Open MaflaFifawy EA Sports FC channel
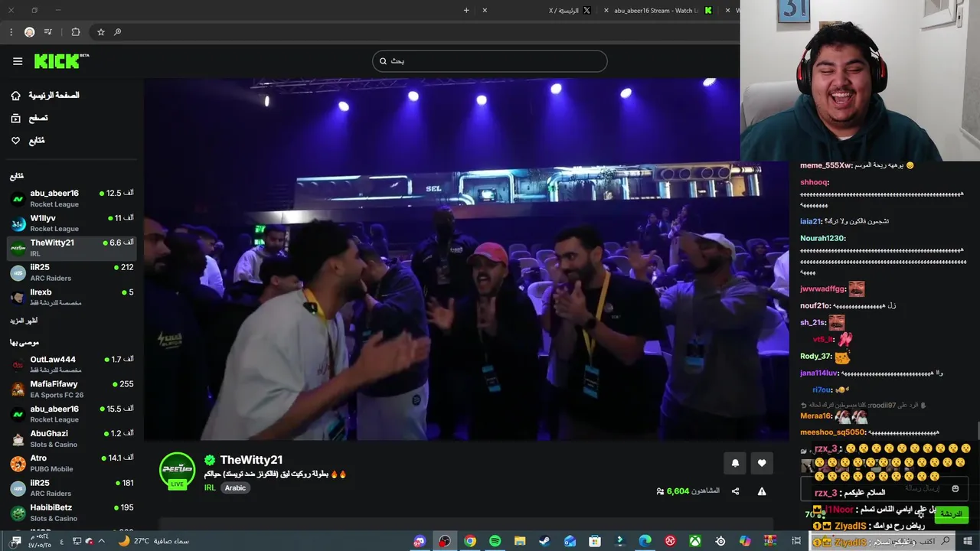This screenshot has width=980, height=551. 71,389
